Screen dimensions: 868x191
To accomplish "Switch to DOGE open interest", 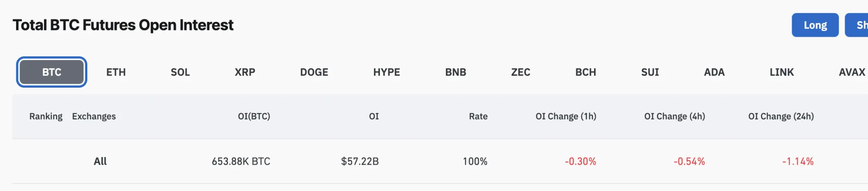I will (x=314, y=72).
